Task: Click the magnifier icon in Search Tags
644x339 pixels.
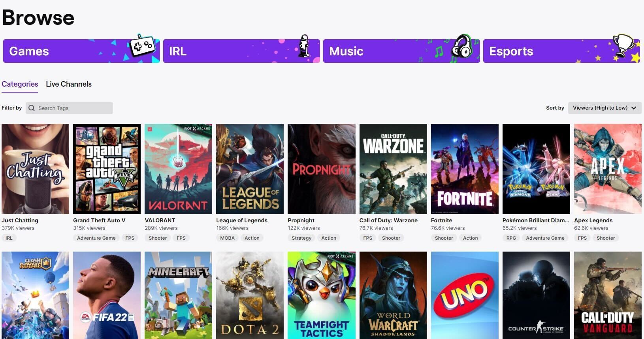Action: [32, 108]
